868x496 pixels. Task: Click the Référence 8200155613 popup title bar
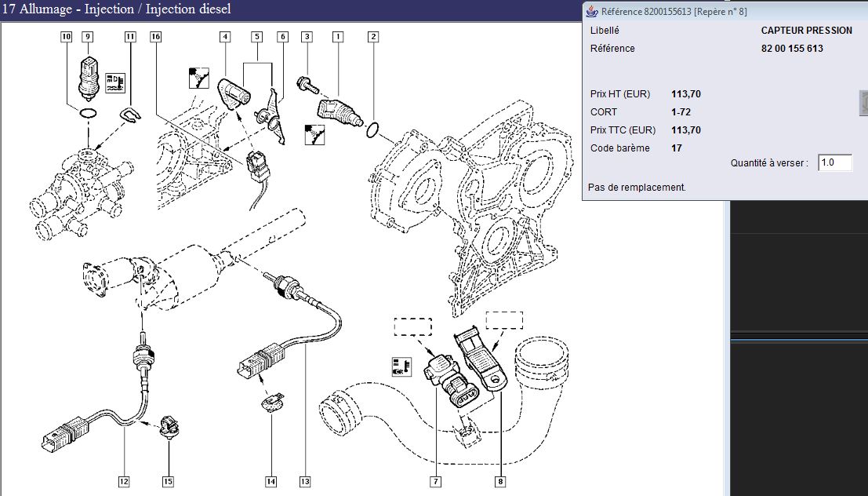725,11
